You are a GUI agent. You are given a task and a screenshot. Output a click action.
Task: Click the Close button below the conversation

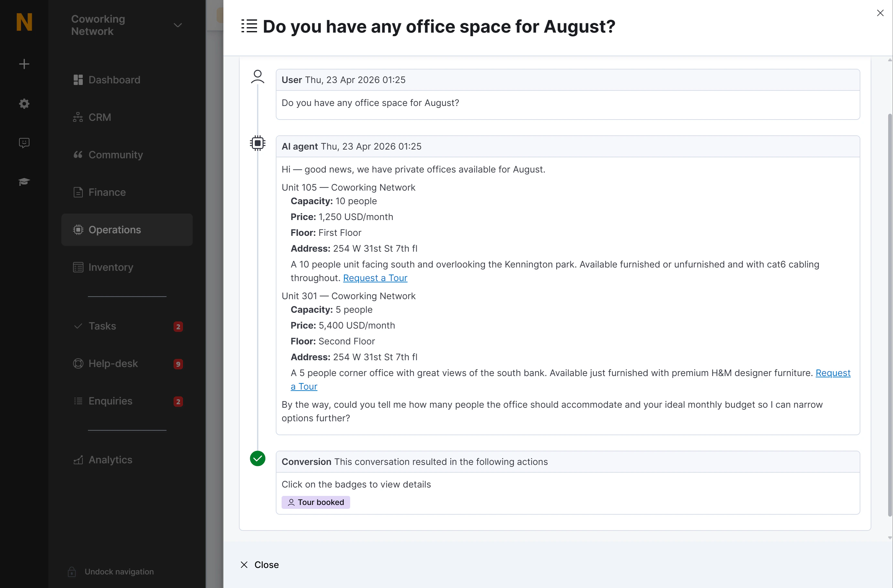click(259, 564)
